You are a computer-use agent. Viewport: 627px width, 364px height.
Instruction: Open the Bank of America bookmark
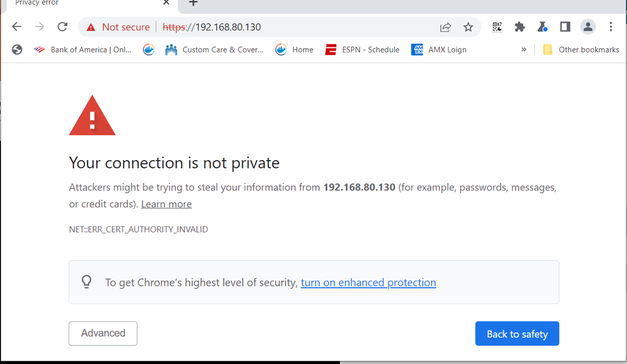83,50
